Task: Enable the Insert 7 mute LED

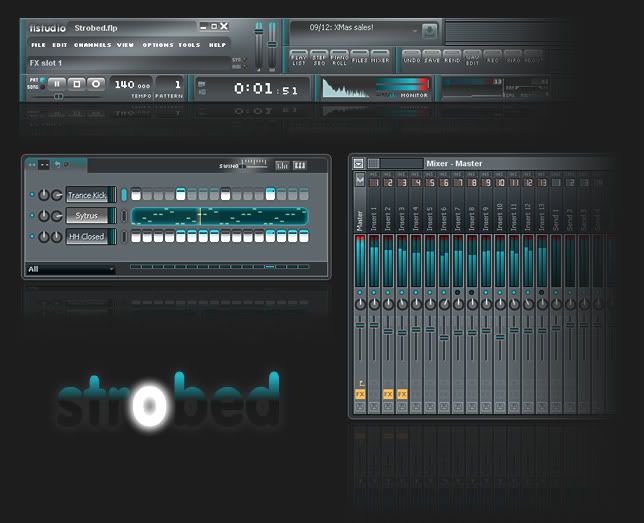Action: [458, 293]
